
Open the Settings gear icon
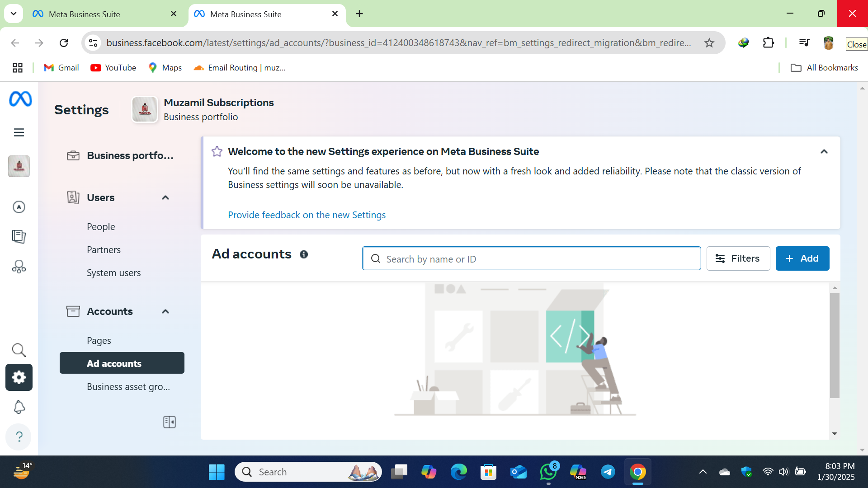[19, 377]
